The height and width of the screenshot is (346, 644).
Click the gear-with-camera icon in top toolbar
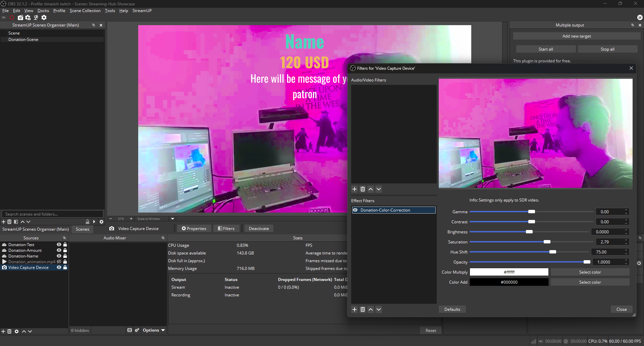28,18
